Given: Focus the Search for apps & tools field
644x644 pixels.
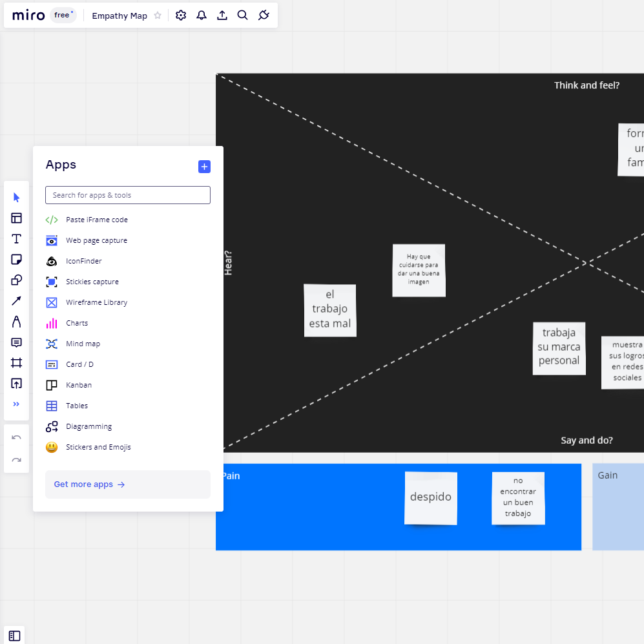Looking at the screenshot, I should coord(128,195).
